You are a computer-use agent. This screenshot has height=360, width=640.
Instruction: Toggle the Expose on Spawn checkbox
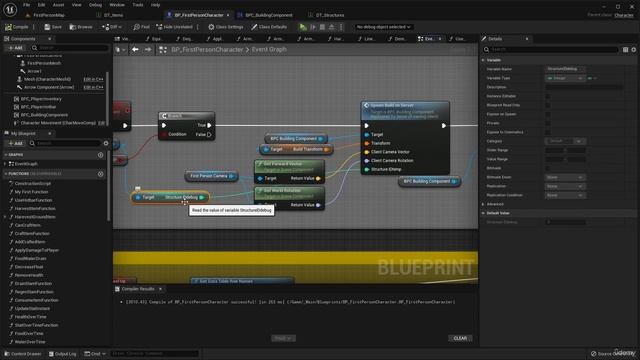[x=548, y=114]
